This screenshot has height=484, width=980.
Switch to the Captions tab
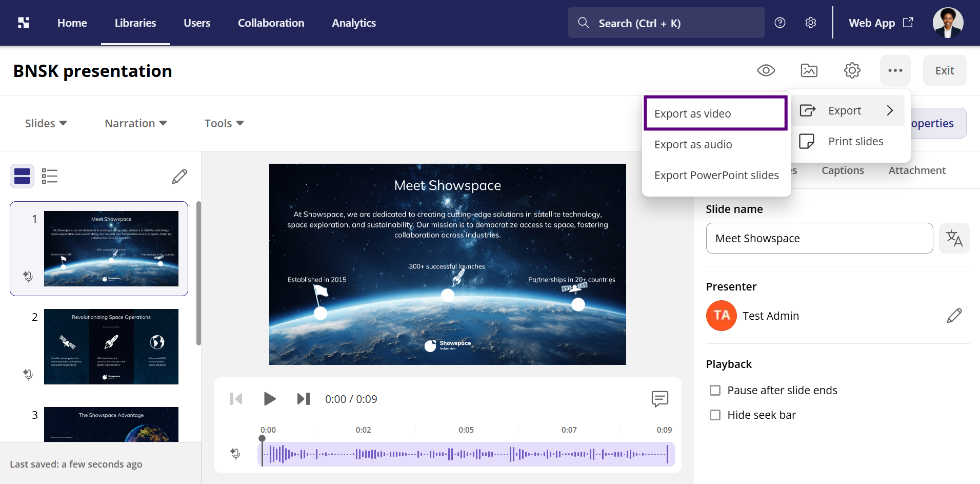click(x=843, y=170)
